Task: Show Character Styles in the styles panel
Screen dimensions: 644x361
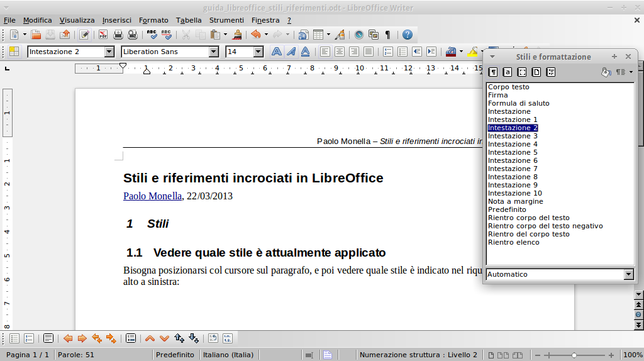Action: pyautogui.click(x=508, y=72)
